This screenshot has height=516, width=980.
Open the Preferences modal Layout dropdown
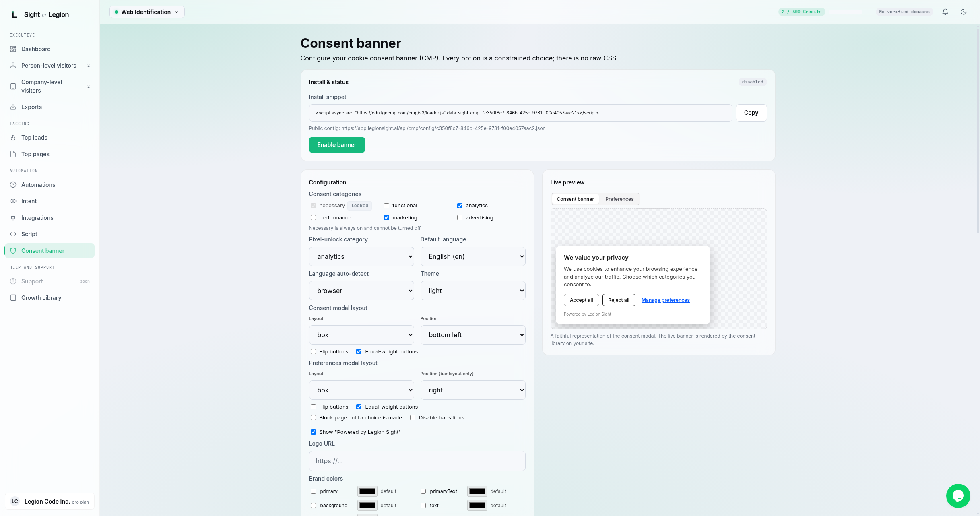tap(361, 390)
